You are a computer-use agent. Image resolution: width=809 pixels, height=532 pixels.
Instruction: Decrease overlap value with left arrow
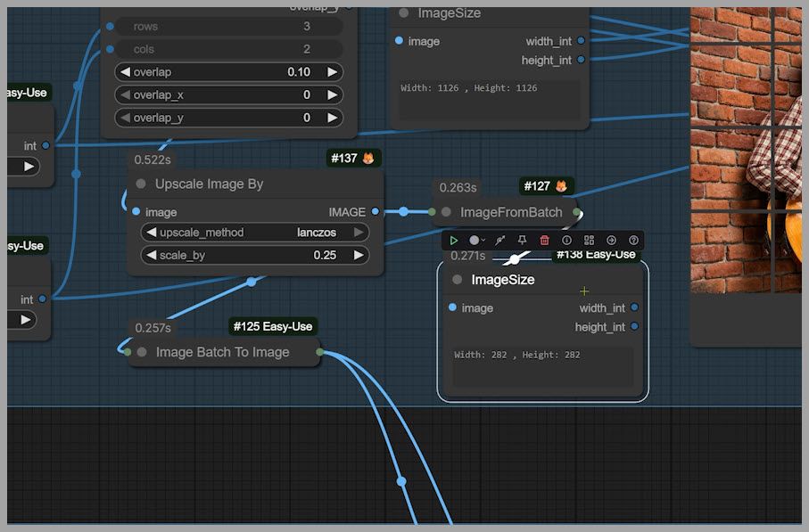pyautogui.click(x=125, y=72)
